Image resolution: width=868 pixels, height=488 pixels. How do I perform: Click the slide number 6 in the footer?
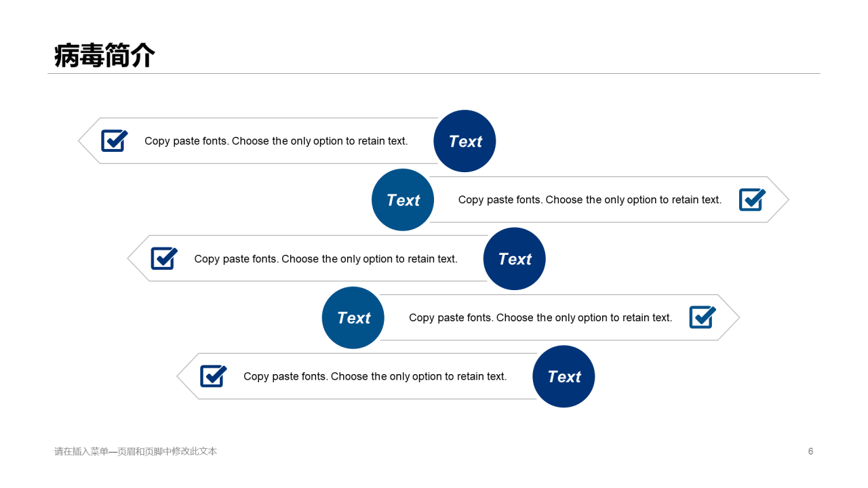coord(810,451)
